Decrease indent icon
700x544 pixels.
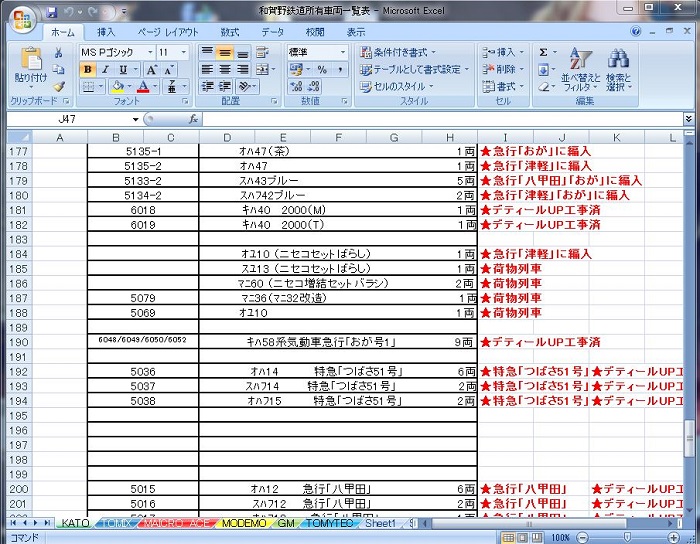tap(207, 86)
